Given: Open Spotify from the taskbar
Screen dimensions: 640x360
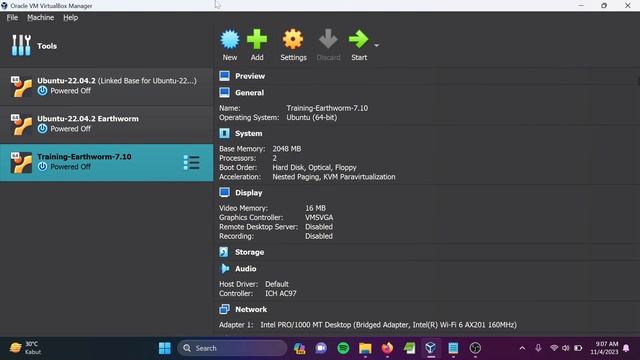Looking at the screenshot, I should tap(343, 348).
